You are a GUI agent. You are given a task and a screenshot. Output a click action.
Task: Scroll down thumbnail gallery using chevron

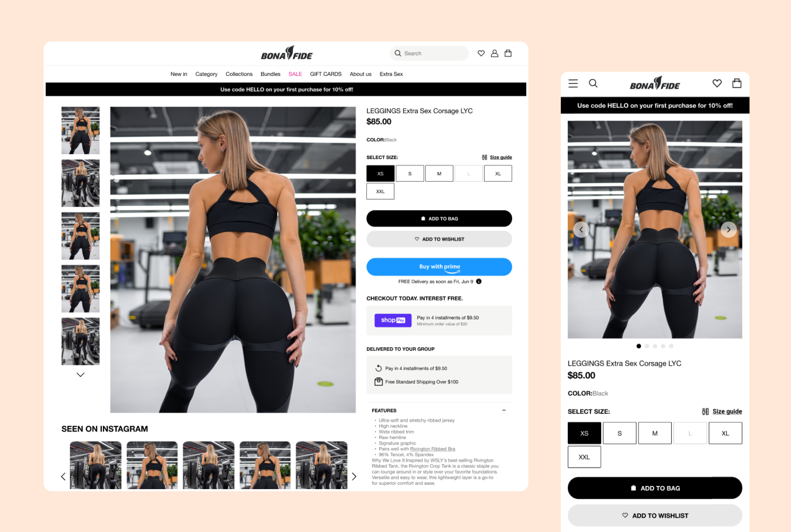[x=80, y=375]
